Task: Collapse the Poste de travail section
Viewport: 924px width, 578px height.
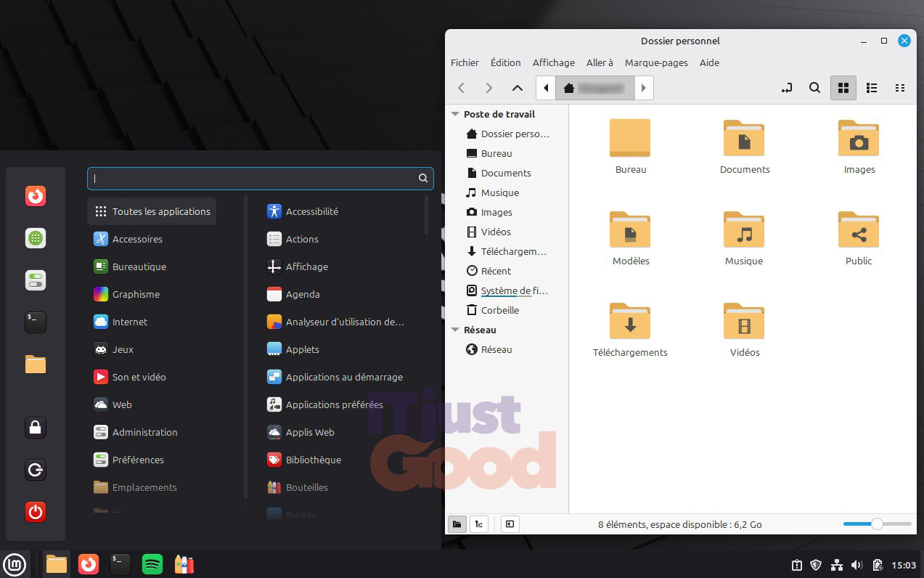Action: [x=455, y=114]
